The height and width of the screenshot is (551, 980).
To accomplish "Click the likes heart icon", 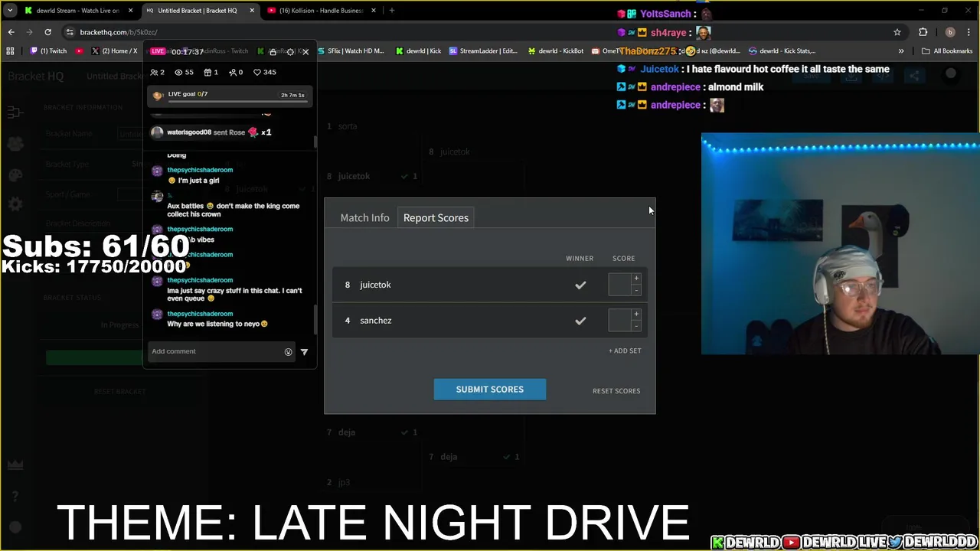I will click(x=257, y=72).
